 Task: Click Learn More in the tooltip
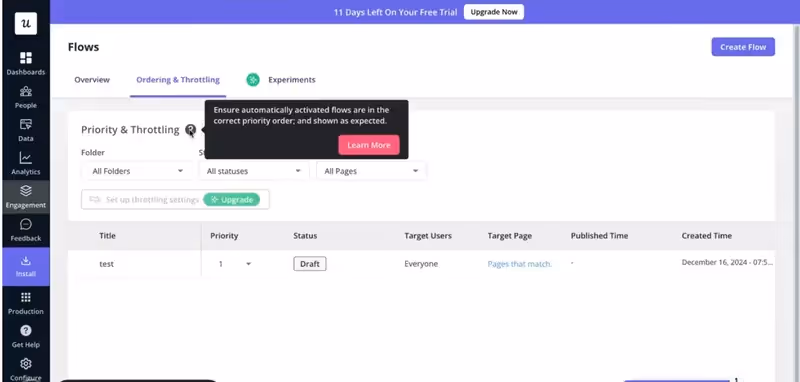pos(369,145)
